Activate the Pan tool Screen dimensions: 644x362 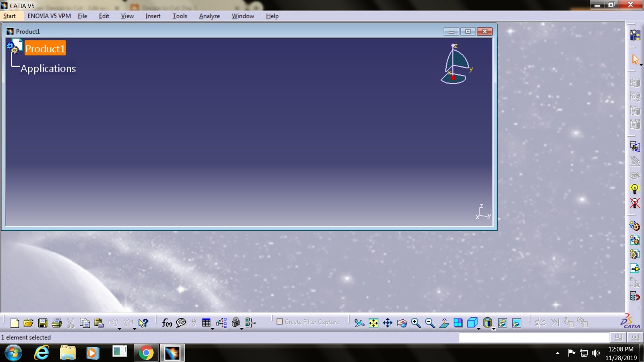(x=388, y=322)
